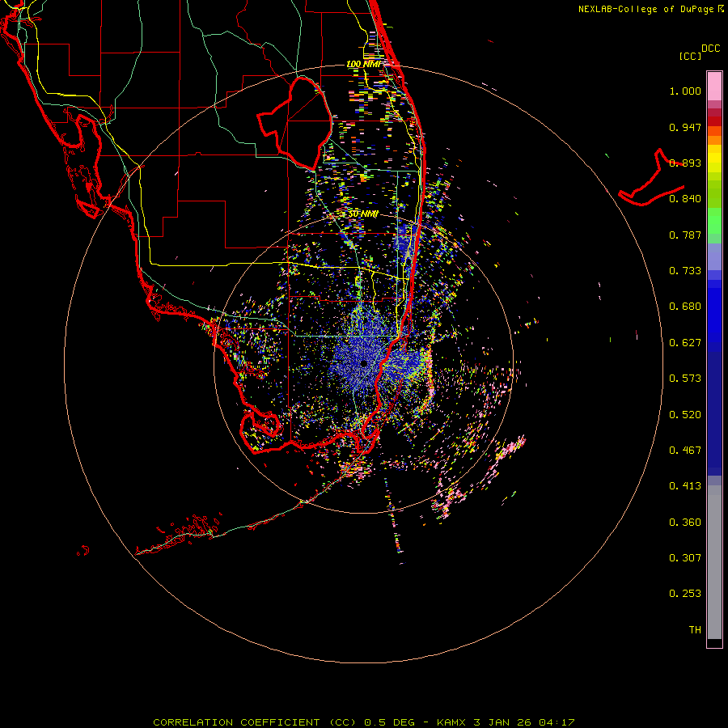Select the 0.787 scale value
Screen dimensions: 728x728
(x=685, y=235)
